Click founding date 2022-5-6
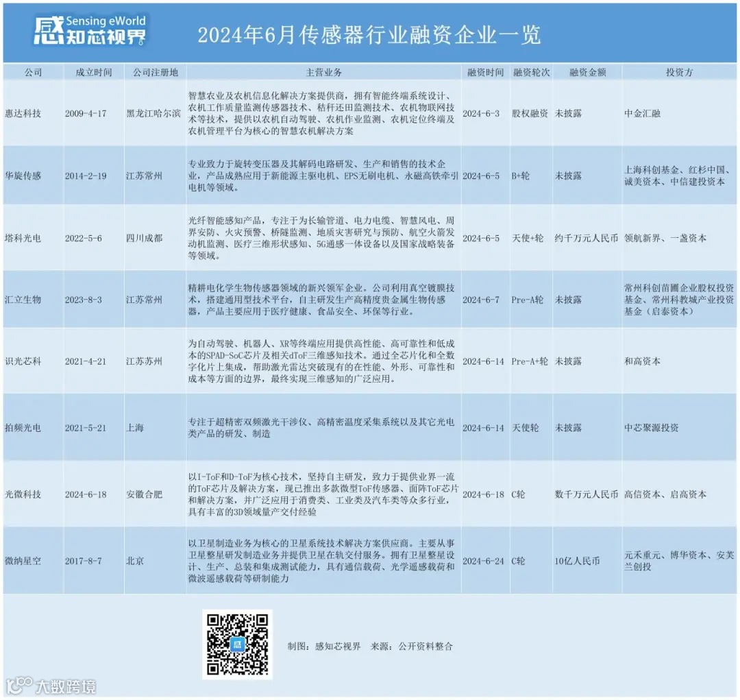The height and width of the screenshot is (700, 740). pos(83,238)
